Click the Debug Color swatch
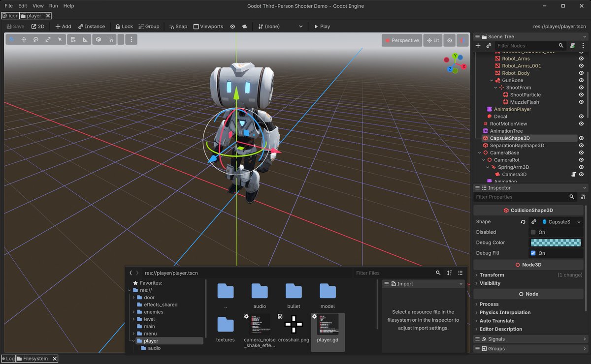 [557, 243]
